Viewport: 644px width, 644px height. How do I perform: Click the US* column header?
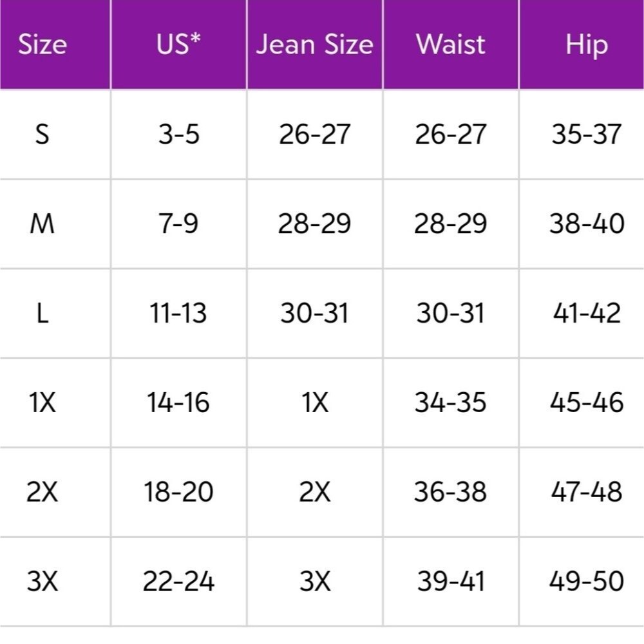[x=178, y=44]
